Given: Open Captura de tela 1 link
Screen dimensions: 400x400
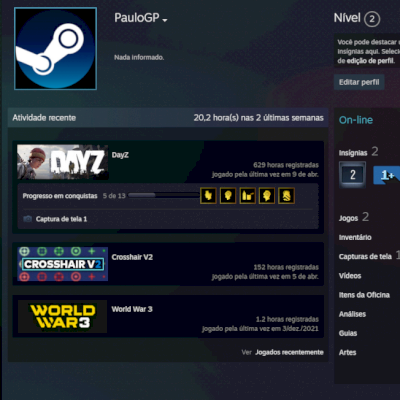Looking at the screenshot, I should pos(61,219).
